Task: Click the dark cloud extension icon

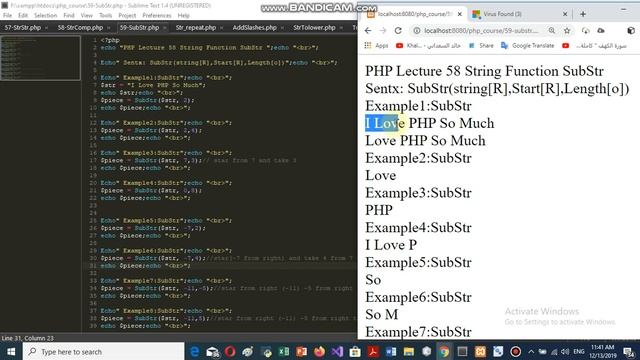Action: (x=601, y=31)
